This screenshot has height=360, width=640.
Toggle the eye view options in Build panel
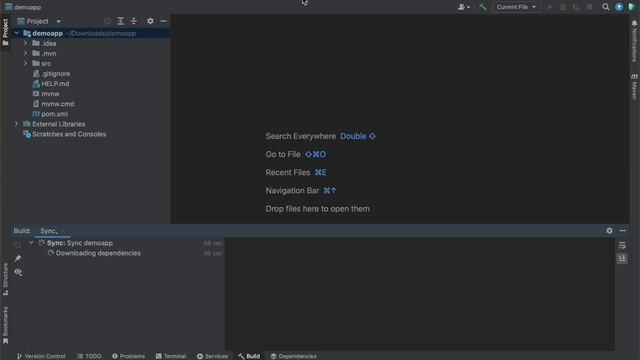coord(18,272)
